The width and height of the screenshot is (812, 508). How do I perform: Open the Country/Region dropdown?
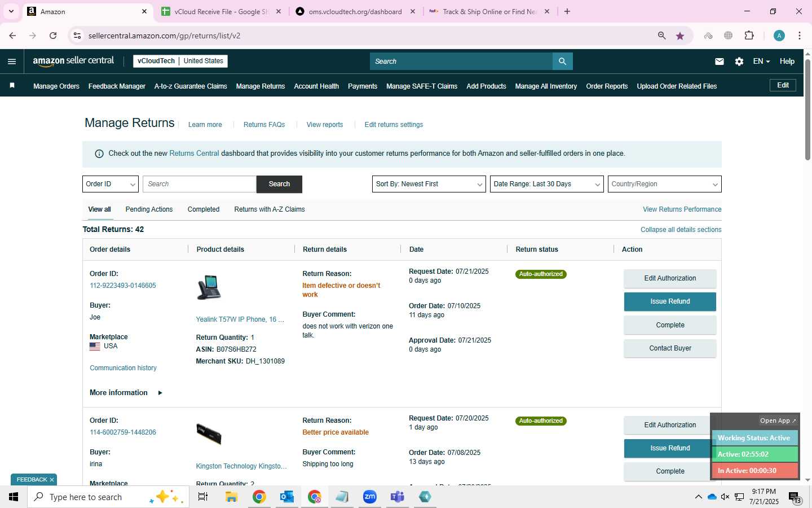(x=665, y=184)
